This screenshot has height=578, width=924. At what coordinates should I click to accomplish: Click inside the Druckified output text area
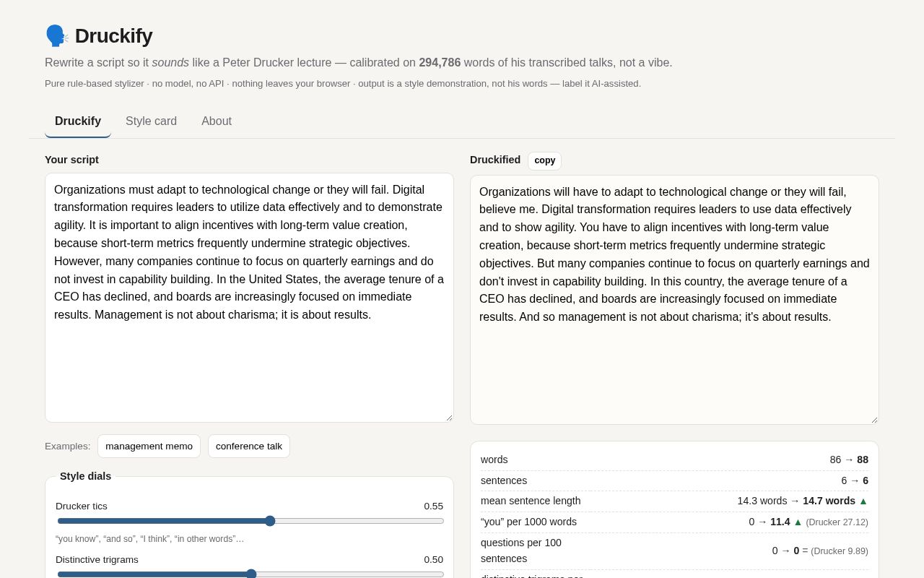674,300
